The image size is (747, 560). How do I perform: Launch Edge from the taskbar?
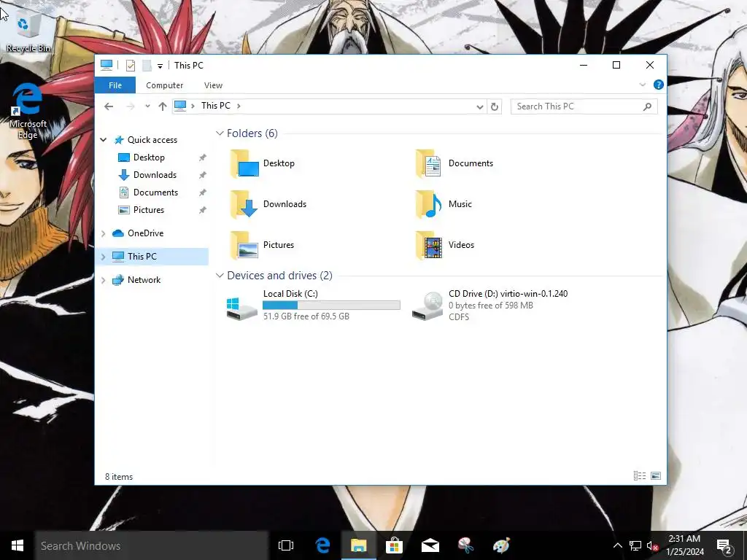coord(322,545)
